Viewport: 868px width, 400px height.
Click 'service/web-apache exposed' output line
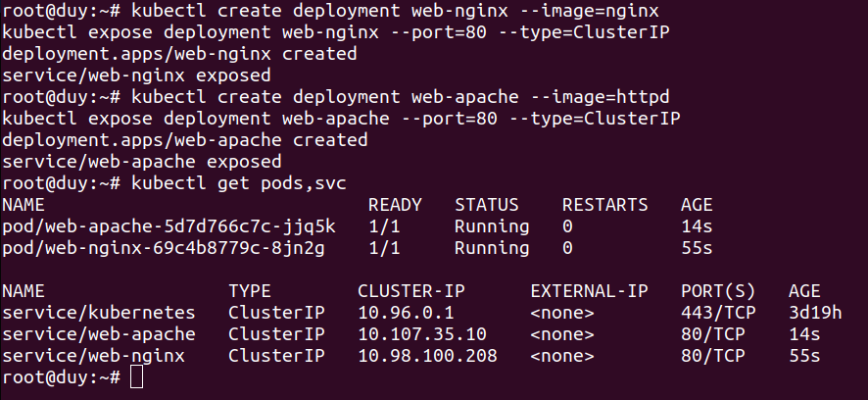click(x=142, y=162)
